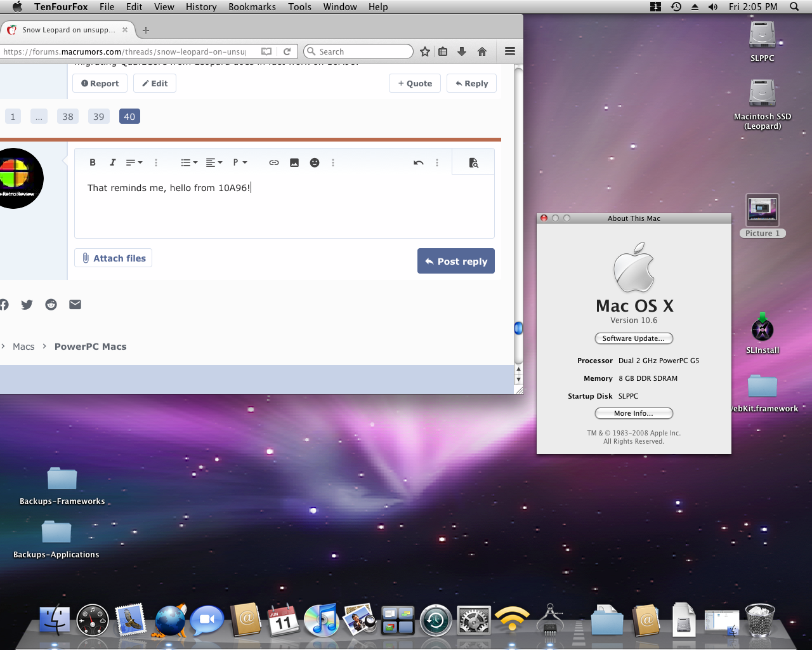The height and width of the screenshot is (650, 812).
Task: Open the History menu
Action: click(x=201, y=6)
